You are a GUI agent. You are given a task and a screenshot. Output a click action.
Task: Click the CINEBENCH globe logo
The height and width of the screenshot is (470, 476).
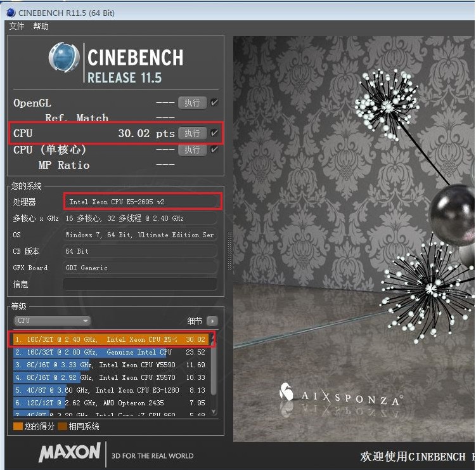tap(64, 58)
